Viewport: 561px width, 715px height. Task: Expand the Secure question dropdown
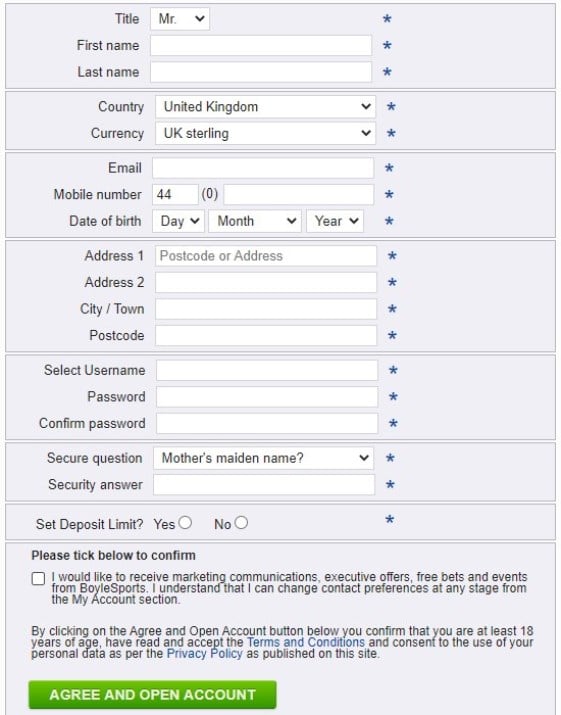pyautogui.click(x=264, y=458)
